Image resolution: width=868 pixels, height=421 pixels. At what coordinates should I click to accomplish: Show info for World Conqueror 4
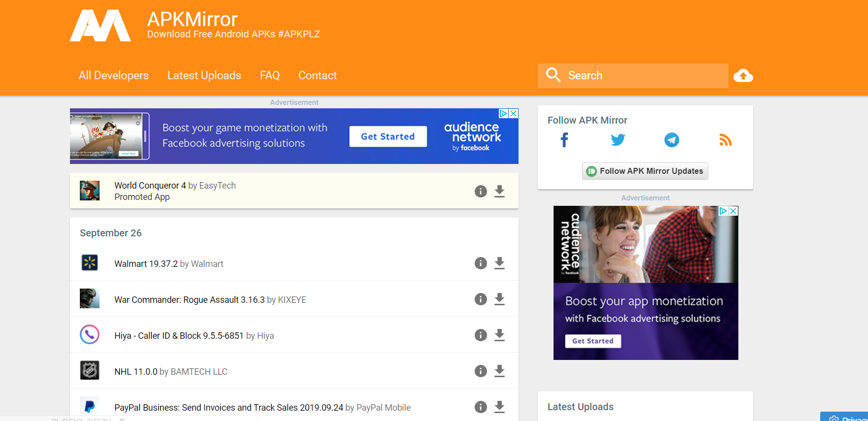(481, 191)
